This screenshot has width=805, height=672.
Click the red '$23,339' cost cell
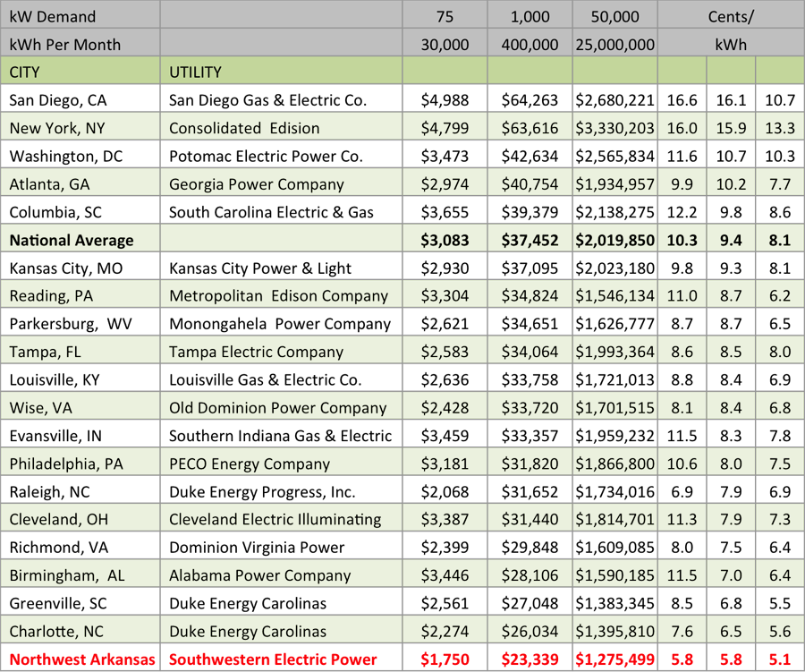[x=530, y=659]
